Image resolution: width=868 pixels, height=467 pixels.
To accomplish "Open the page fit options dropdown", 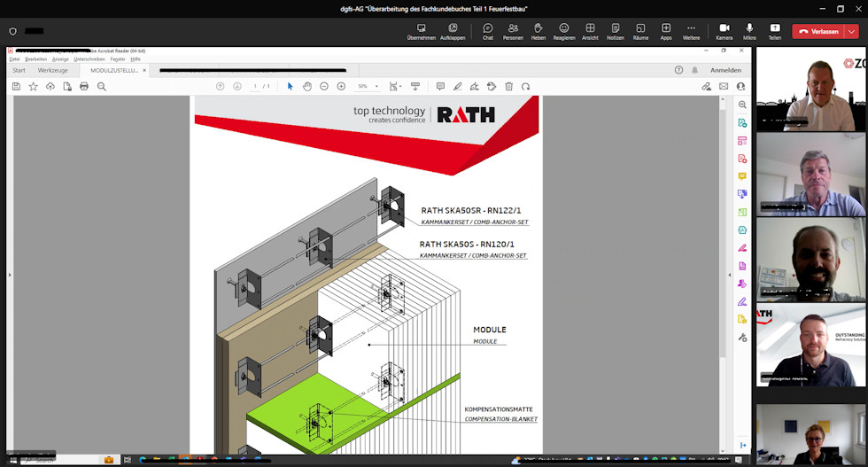I will (x=395, y=87).
